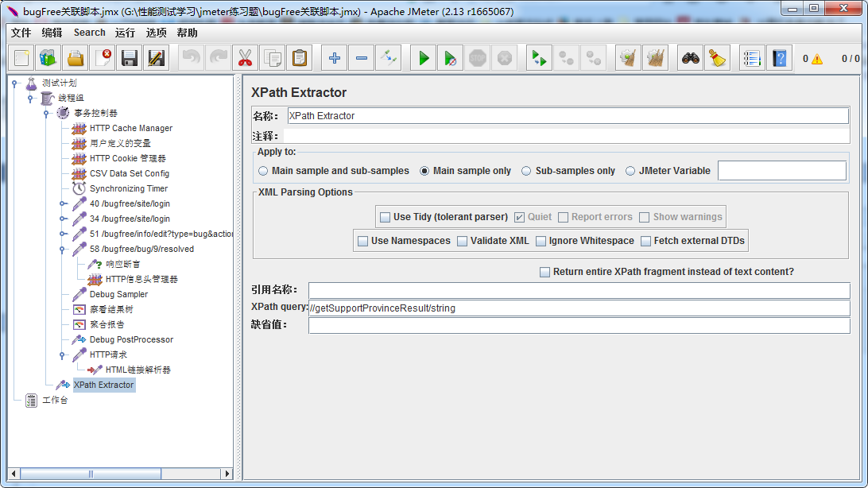
Task: Check Fetch external DTDs option
Action: coord(645,242)
